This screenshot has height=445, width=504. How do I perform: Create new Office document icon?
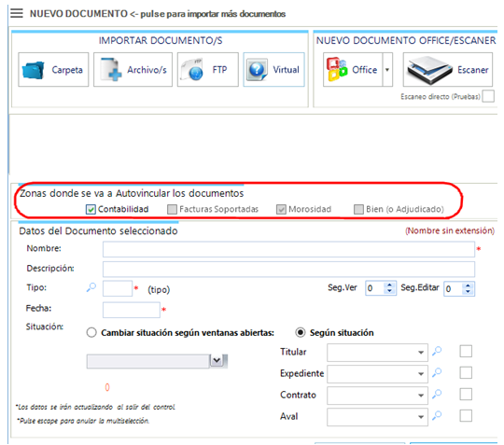[x=337, y=69]
